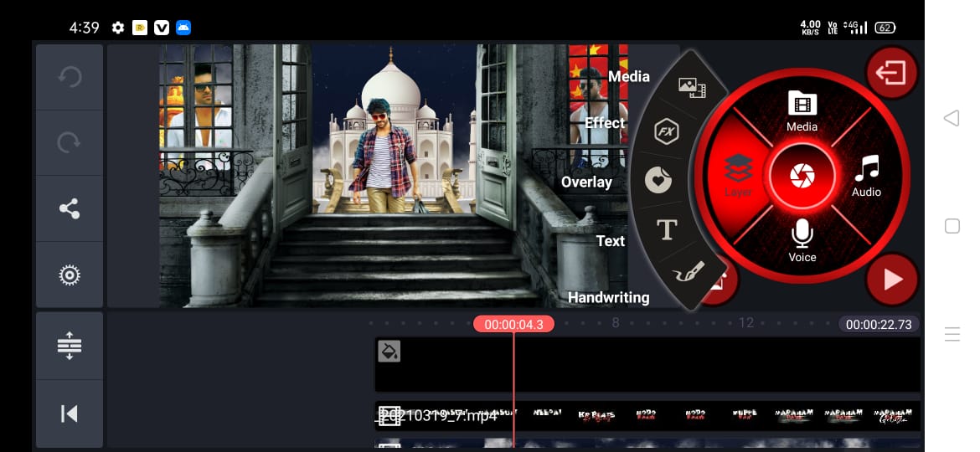The height and width of the screenshot is (452, 980).
Task: Start Voice recording
Action: pos(802,241)
